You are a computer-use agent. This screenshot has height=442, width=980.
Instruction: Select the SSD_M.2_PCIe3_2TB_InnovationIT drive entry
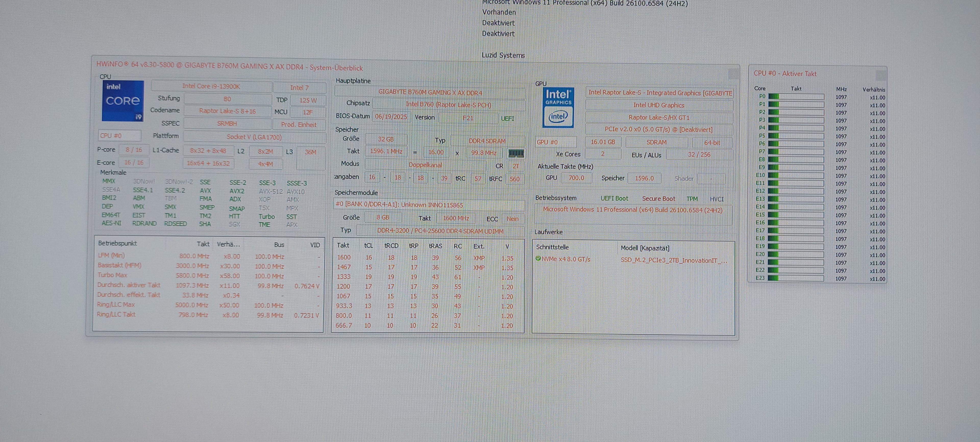pos(673,260)
